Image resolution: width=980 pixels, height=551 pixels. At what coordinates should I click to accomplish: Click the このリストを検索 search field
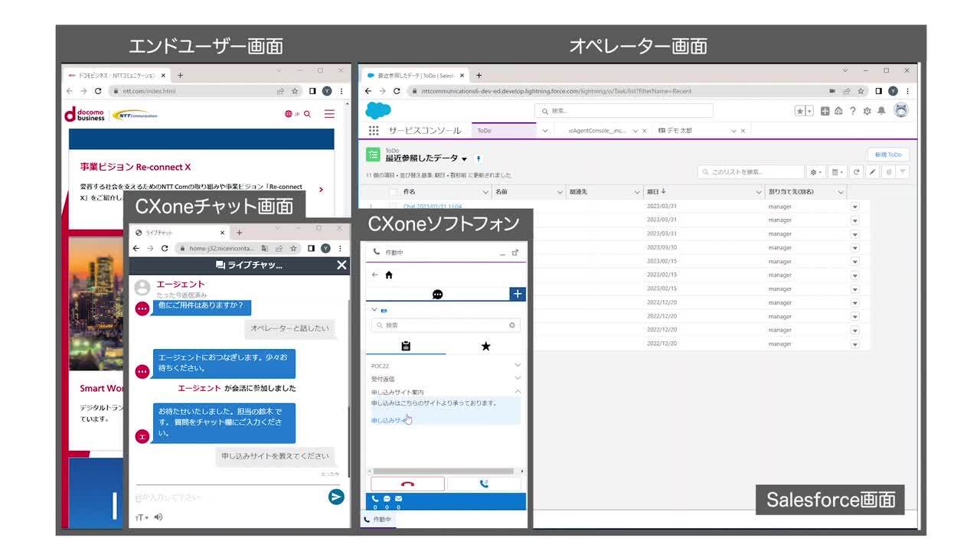(751, 172)
